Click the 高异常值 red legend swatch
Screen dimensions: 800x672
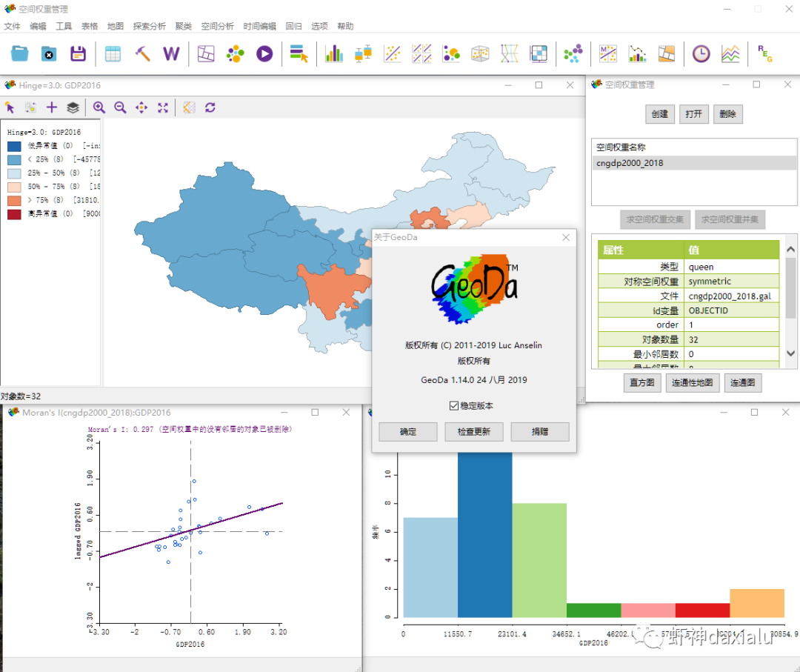[x=14, y=214]
